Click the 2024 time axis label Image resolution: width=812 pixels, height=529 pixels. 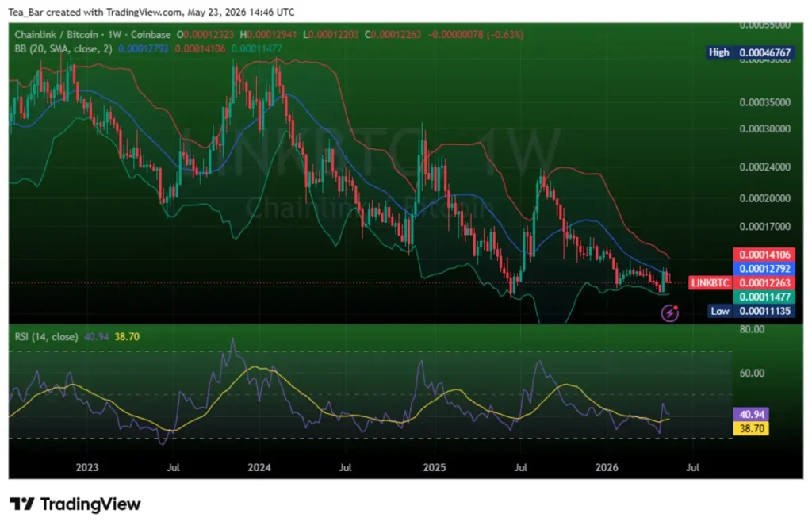259,467
